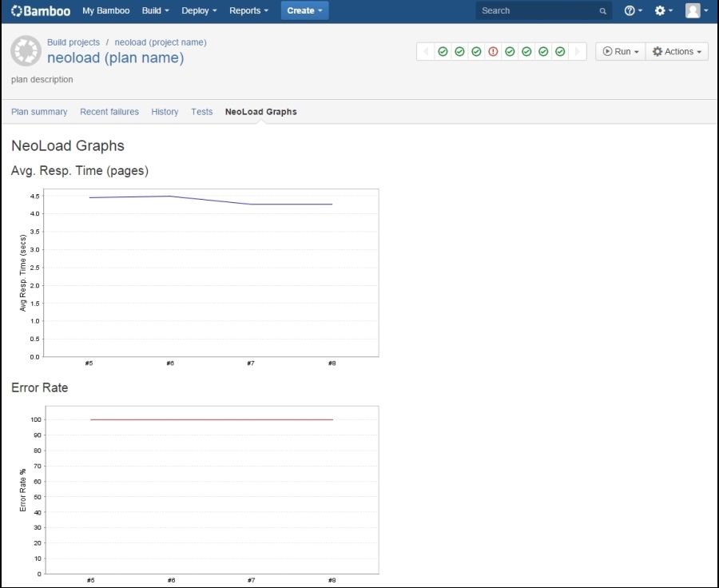Click the plan description text
Image resolution: width=719 pixels, height=588 pixels.
point(42,79)
